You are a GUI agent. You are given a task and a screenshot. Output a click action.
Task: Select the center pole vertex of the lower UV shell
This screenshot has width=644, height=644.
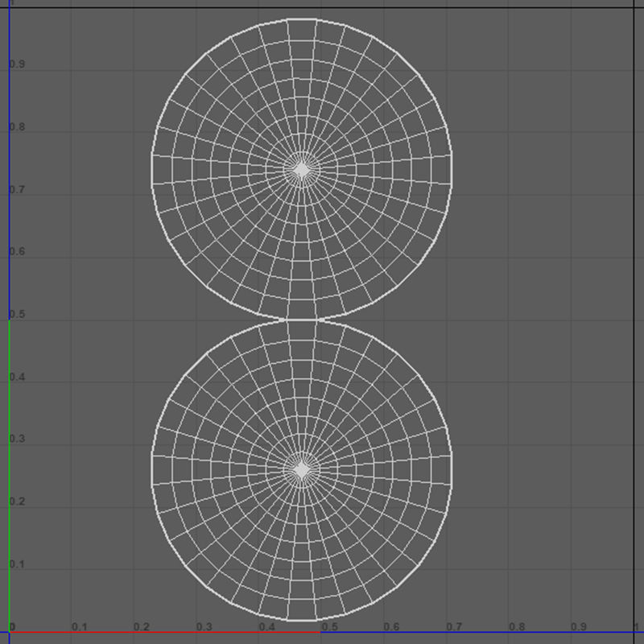click(x=302, y=470)
